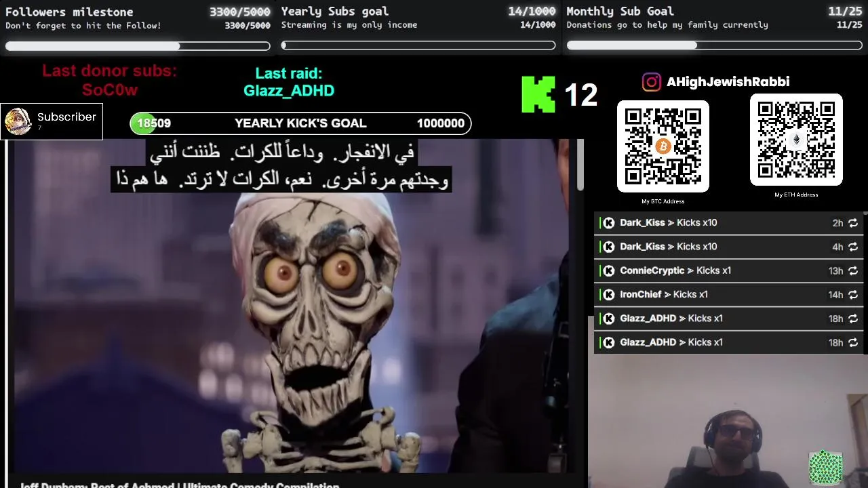Viewport: 868px width, 488px height.
Task: Click the Kick icon beside ConnieCryptic
Action: [609, 270]
